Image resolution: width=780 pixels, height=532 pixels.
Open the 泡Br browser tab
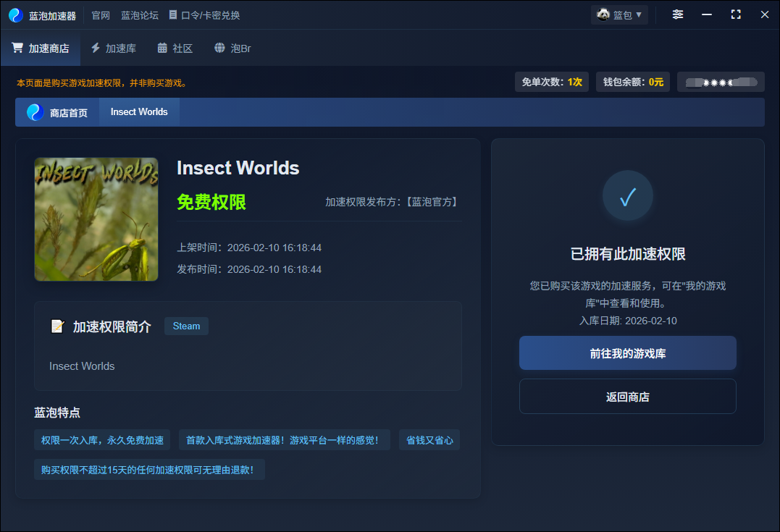click(232, 48)
